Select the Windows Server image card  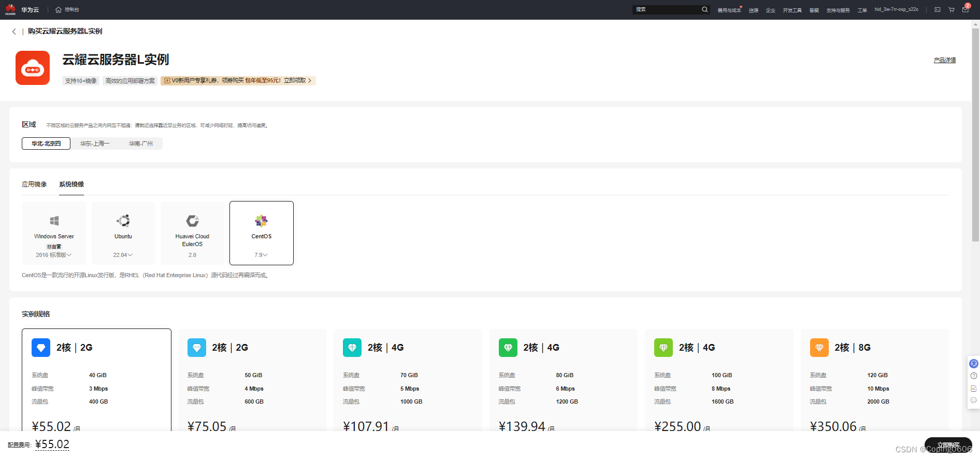[54, 233]
